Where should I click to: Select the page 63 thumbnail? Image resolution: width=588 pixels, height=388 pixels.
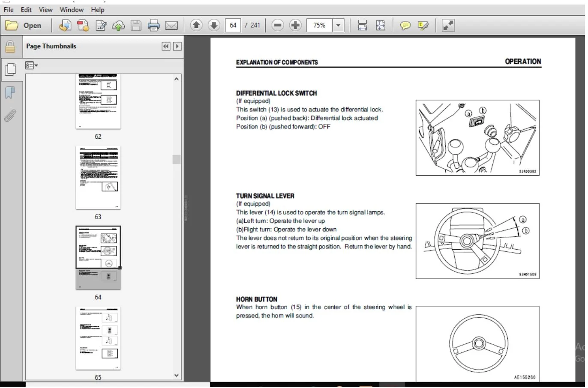(98, 177)
